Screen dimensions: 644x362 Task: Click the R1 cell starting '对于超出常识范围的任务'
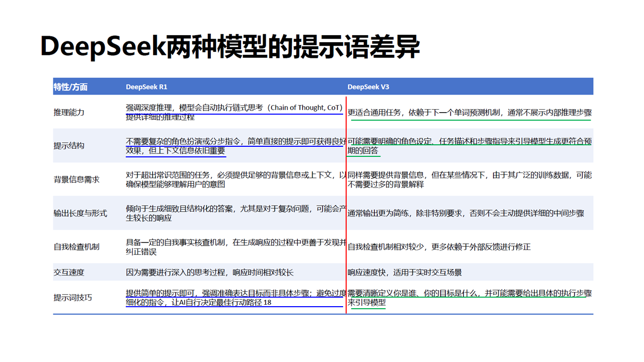236,179
